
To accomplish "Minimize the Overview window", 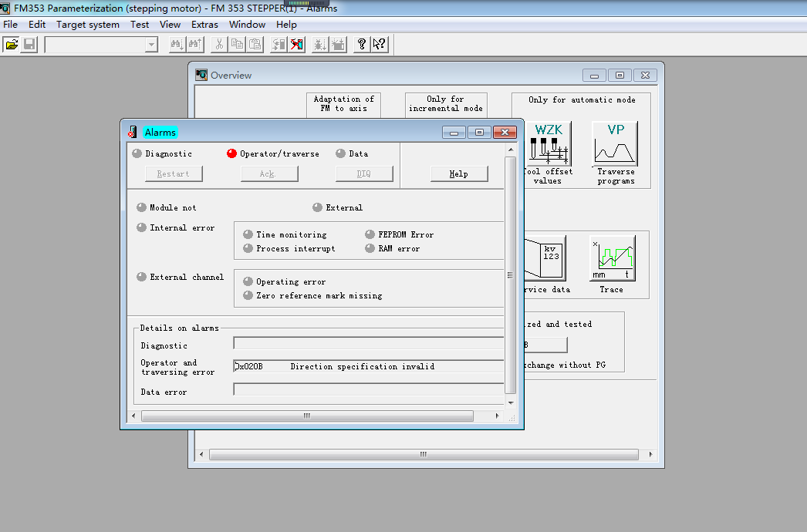I will [594, 75].
